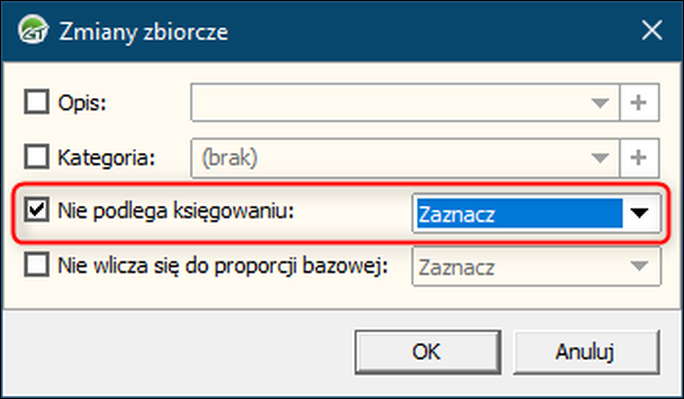Open the black arrow of księgowaniu Zaznacz combo
684x399 pixels.
tap(640, 213)
